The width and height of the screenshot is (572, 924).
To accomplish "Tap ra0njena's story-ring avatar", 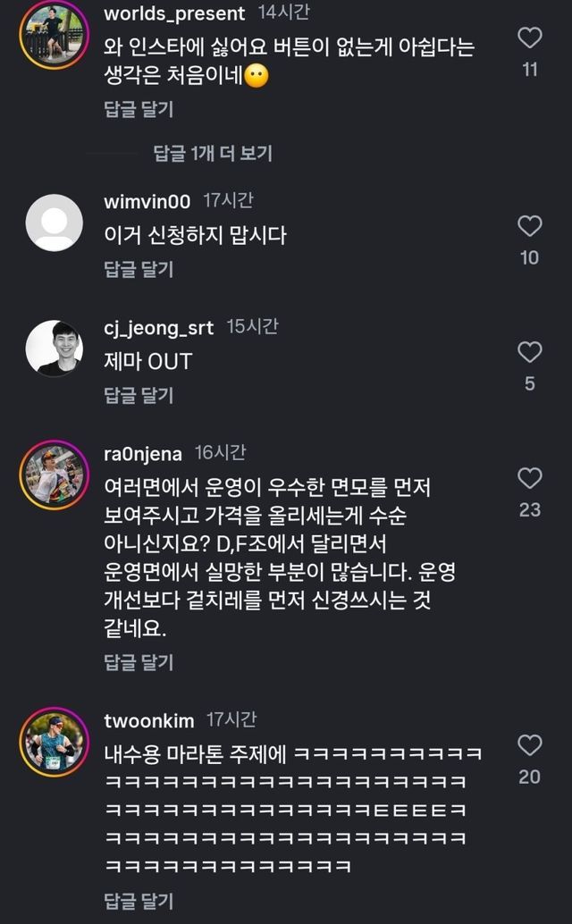I will pyautogui.click(x=55, y=474).
